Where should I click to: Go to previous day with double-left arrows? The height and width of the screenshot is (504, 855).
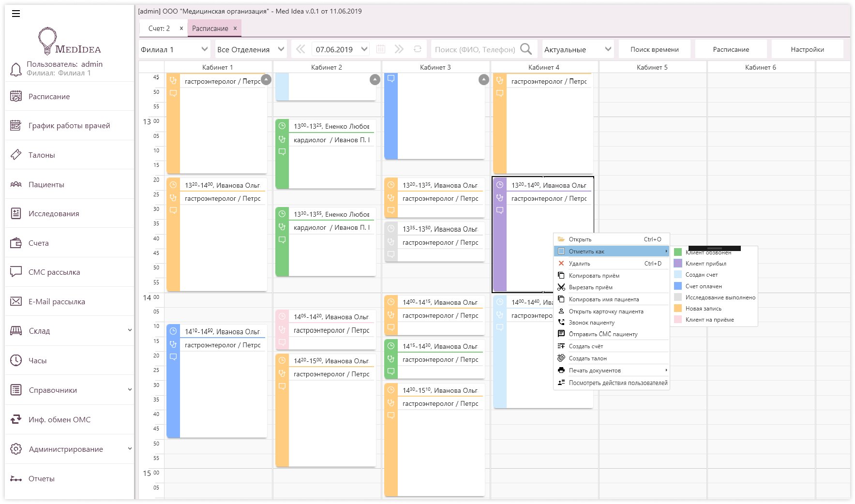(x=300, y=49)
